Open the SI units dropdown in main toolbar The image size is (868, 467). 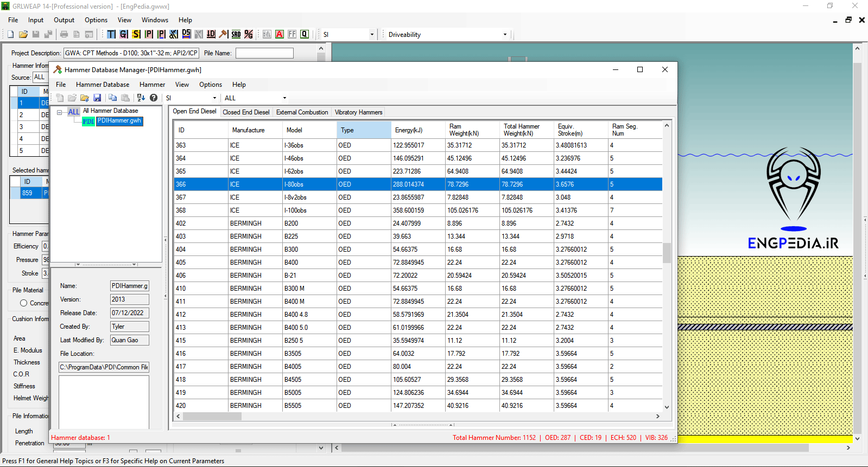pyautogui.click(x=372, y=35)
